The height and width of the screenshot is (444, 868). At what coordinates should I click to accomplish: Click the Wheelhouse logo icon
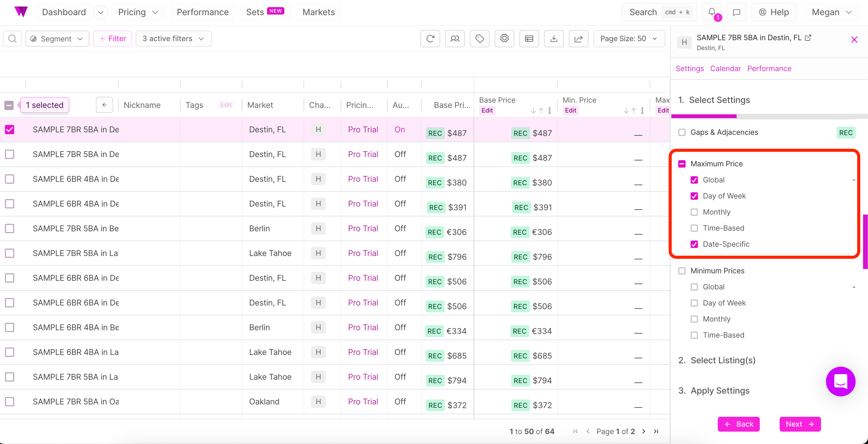tap(21, 12)
